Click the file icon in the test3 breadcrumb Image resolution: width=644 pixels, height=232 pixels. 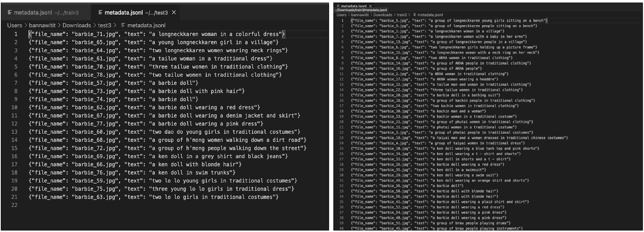point(123,25)
